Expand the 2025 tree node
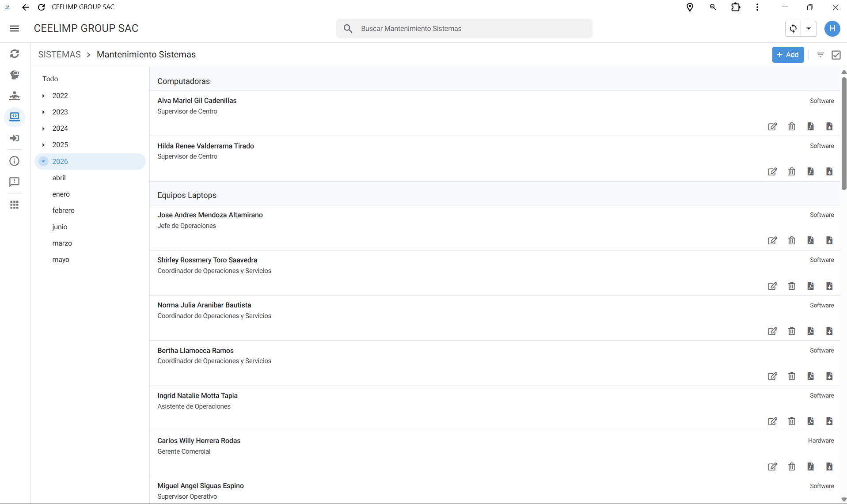The width and height of the screenshot is (847, 504). [x=43, y=145]
